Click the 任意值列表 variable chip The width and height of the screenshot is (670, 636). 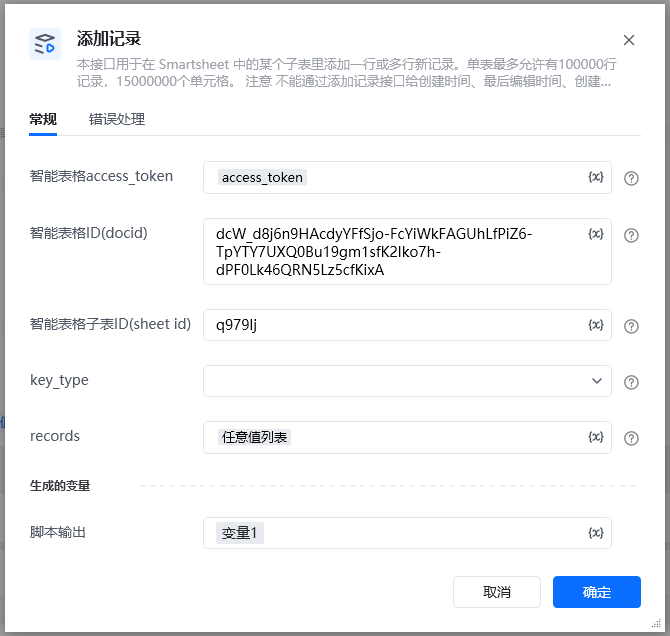[x=254, y=437]
